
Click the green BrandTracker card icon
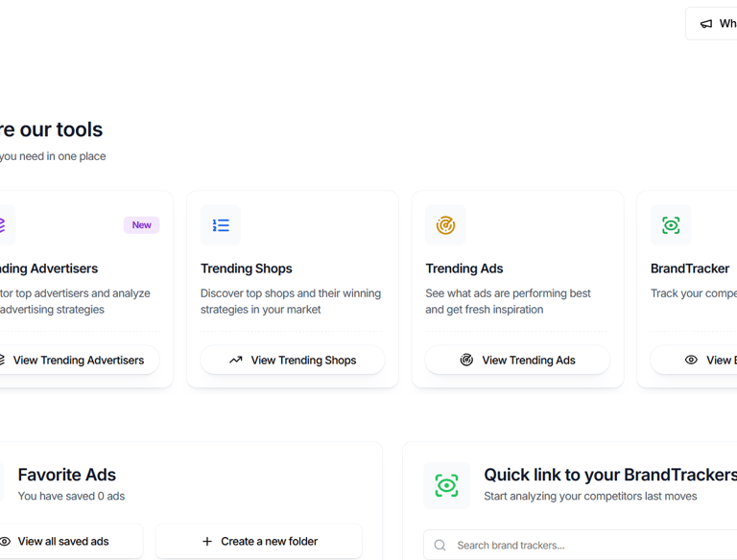671,225
